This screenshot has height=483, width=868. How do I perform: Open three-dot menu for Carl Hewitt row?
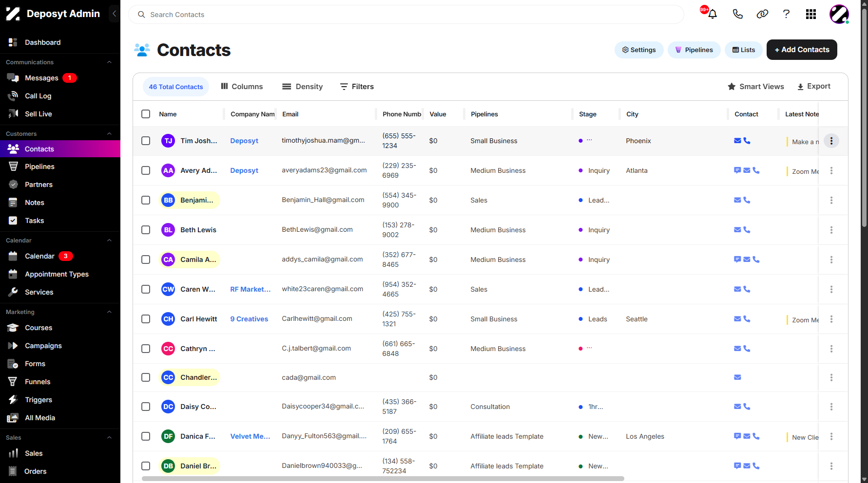[831, 319]
